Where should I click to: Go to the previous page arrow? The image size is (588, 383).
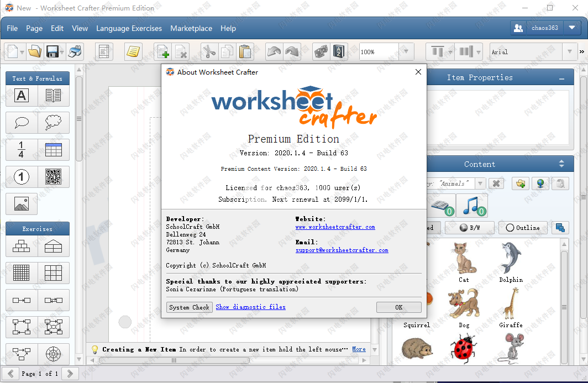11,374
